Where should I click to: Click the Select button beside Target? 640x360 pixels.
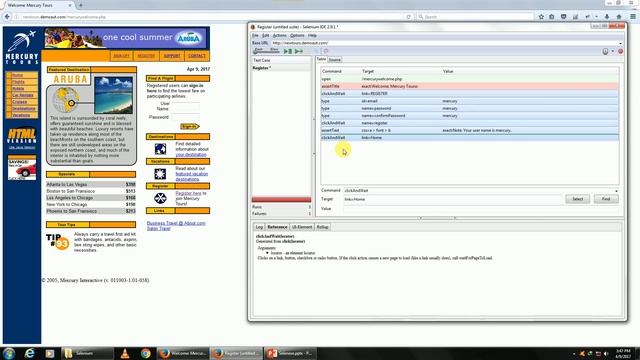(x=578, y=199)
